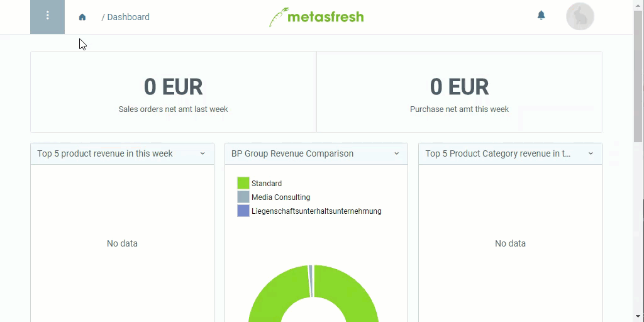
Task: Click the Dashboard breadcrumb
Action: coord(128,17)
